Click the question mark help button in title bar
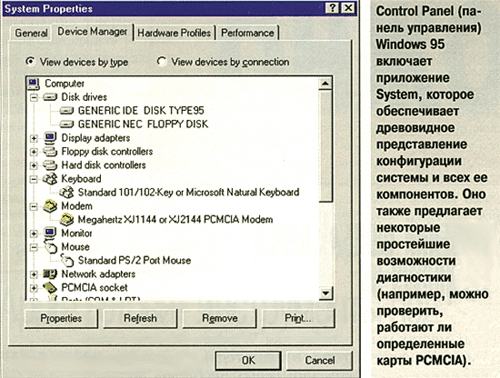This screenshot has height=378, width=500. coord(332,8)
